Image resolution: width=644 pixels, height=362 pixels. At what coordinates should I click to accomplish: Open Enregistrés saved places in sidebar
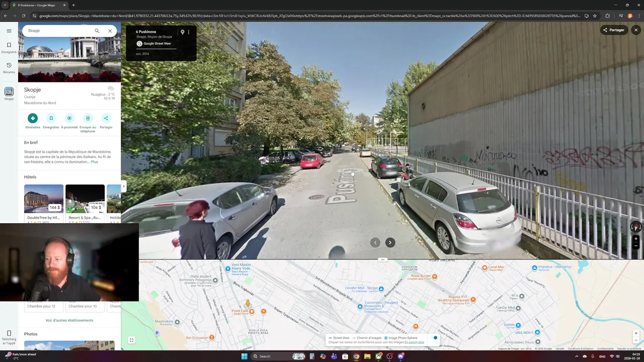pyautogui.click(x=9, y=48)
